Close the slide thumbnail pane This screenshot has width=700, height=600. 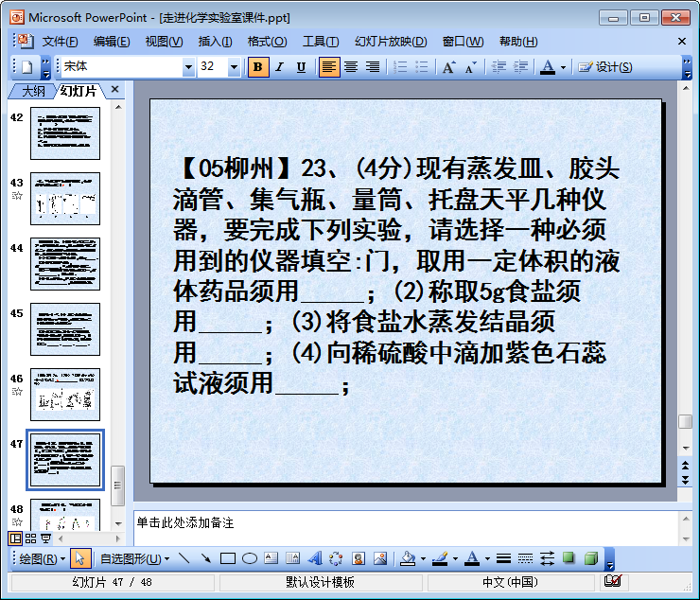tap(114, 89)
